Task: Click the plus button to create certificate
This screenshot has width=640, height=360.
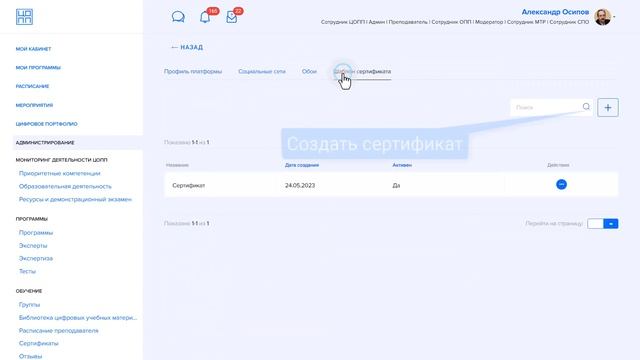Action: (608, 107)
